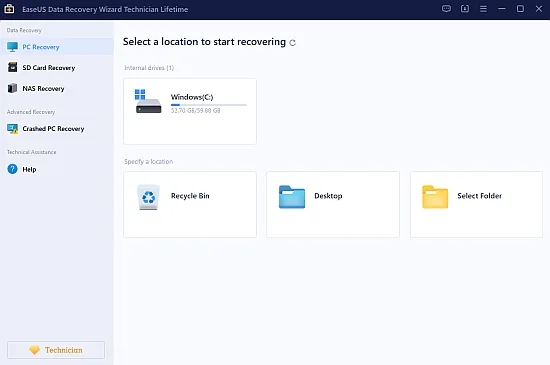Click the import scan status icon in title bar
550x365 pixels.
(x=465, y=9)
